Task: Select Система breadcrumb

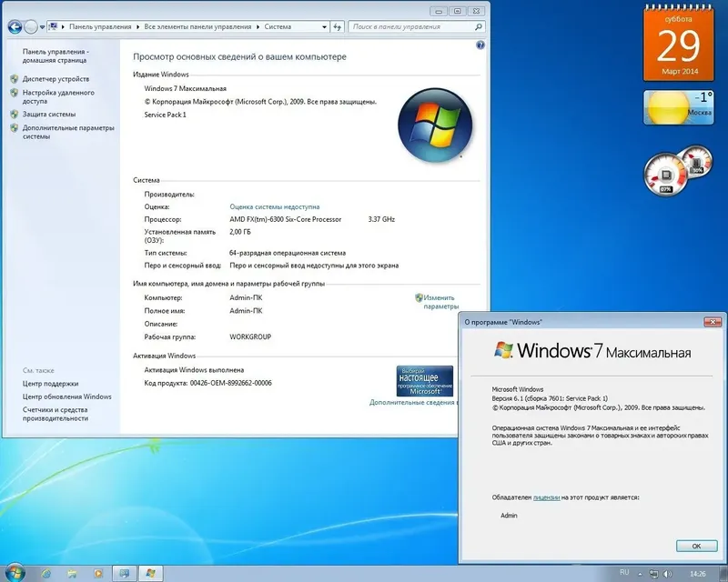Action: [278, 27]
